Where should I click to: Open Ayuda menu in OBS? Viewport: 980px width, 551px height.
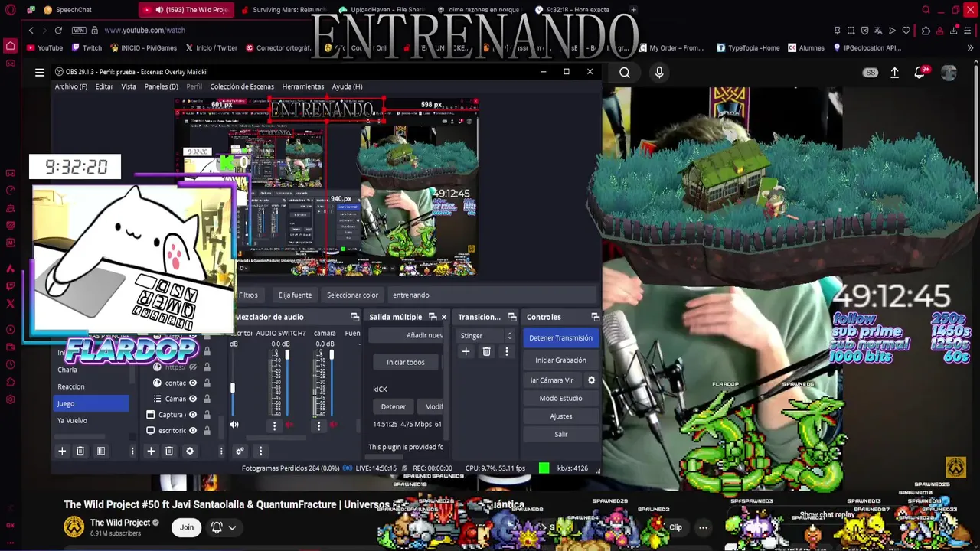pyautogui.click(x=347, y=86)
